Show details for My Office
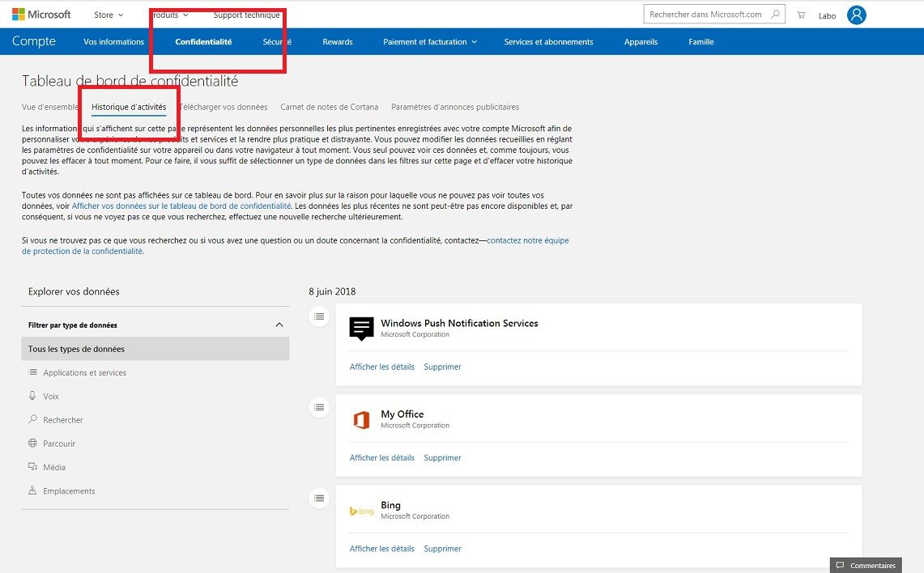924x573 pixels. click(x=382, y=457)
